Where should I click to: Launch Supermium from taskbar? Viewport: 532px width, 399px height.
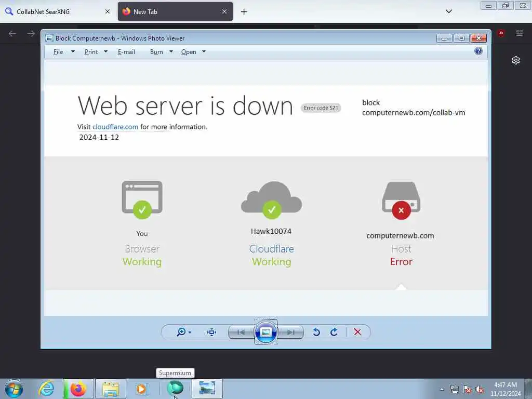pos(175,389)
